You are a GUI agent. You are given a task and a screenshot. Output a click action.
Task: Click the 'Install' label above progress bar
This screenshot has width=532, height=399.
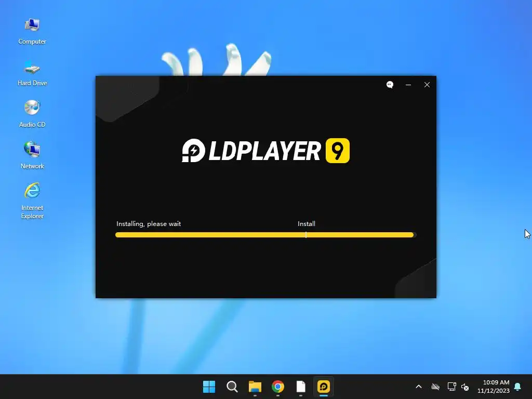[307, 224]
